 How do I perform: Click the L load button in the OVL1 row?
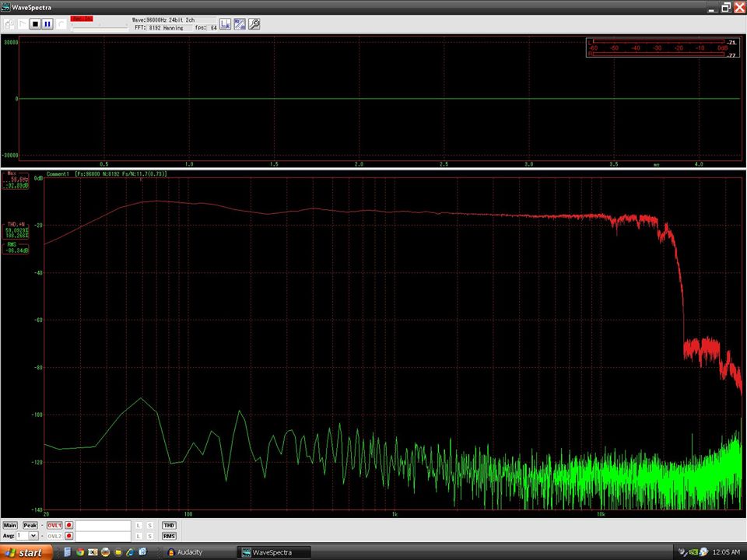click(139, 525)
